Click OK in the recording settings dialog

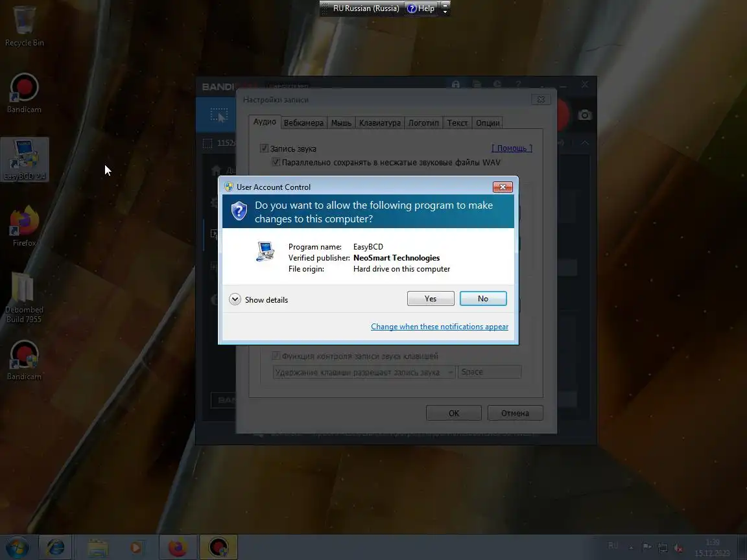[x=454, y=413]
